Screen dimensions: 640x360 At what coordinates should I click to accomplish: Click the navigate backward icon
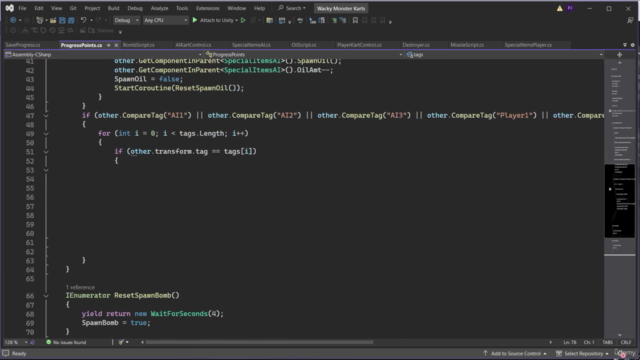(13, 20)
